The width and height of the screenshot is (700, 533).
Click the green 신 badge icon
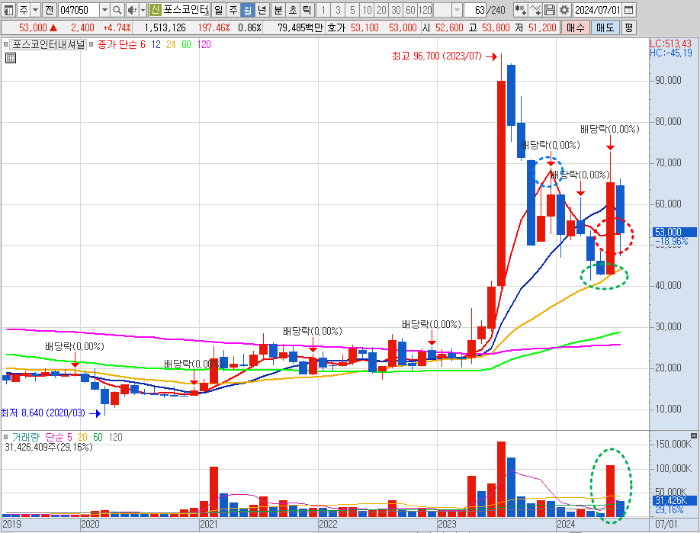pos(155,9)
